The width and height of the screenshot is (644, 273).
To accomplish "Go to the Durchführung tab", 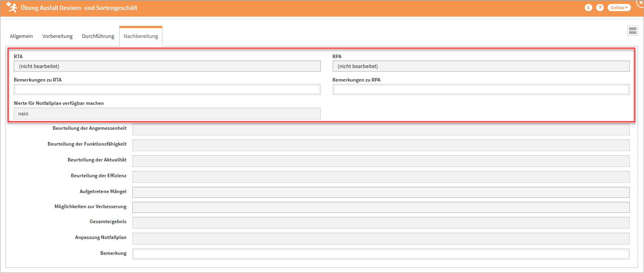I will pyautogui.click(x=98, y=36).
